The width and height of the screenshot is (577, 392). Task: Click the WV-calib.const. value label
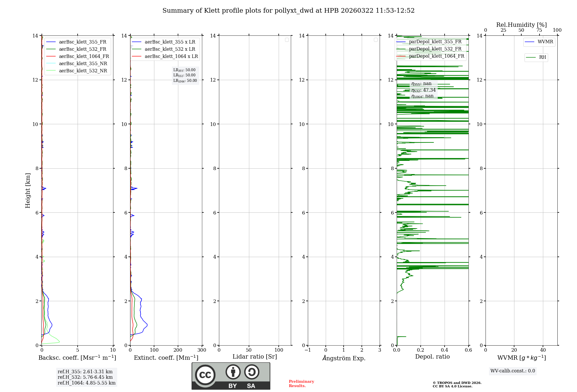pyautogui.click(x=512, y=371)
